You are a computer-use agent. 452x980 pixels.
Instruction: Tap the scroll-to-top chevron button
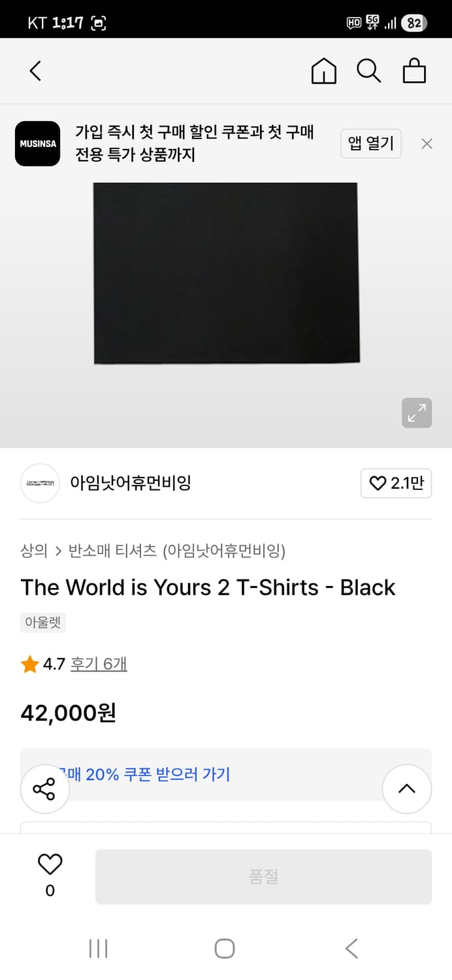point(407,789)
